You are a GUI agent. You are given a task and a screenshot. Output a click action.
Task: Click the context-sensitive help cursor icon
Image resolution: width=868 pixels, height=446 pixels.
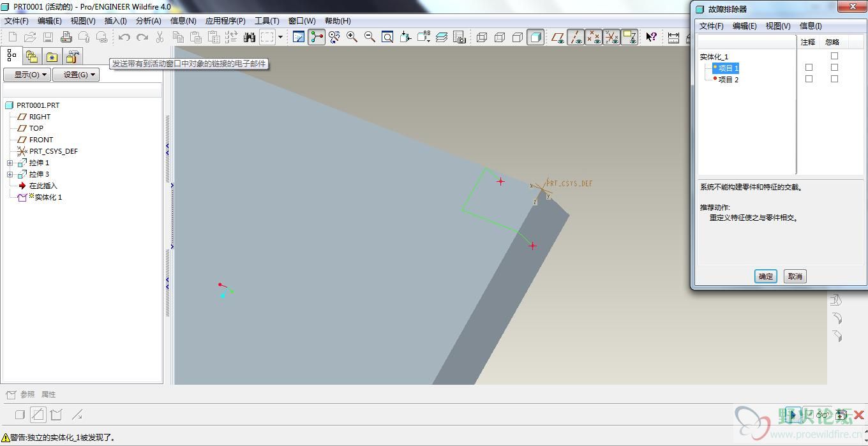(651, 37)
